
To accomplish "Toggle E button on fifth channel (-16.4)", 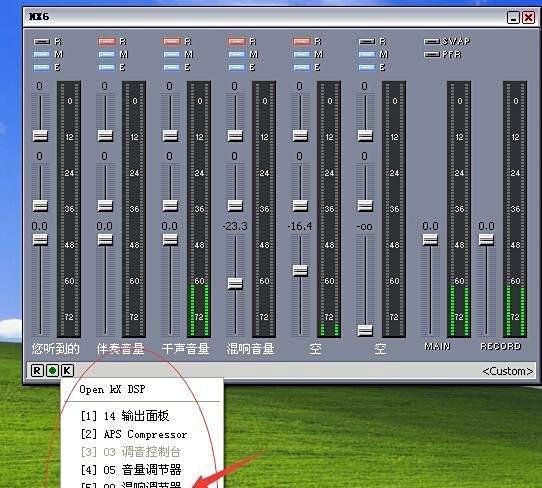I will (x=302, y=67).
